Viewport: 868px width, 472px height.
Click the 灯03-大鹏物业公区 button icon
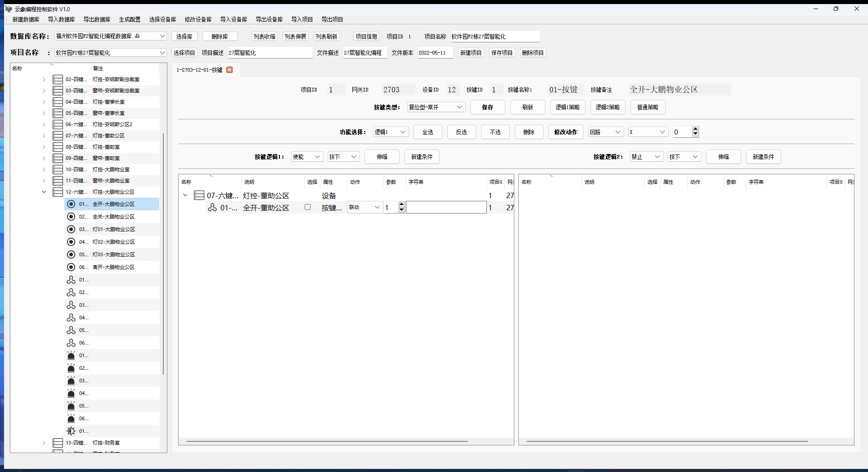tap(71, 254)
